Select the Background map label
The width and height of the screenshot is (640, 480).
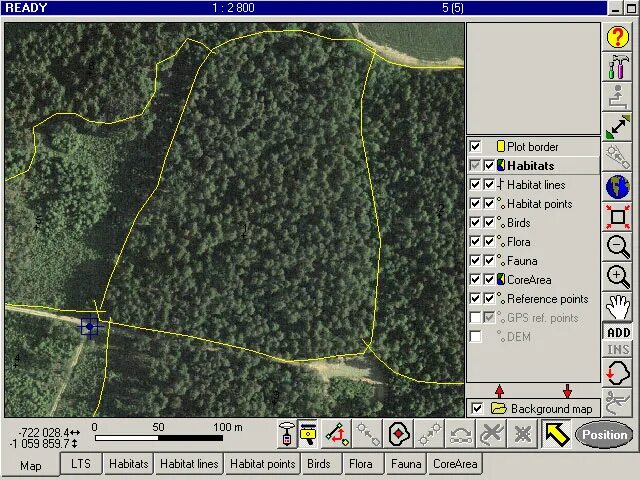[x=551, y=409]
